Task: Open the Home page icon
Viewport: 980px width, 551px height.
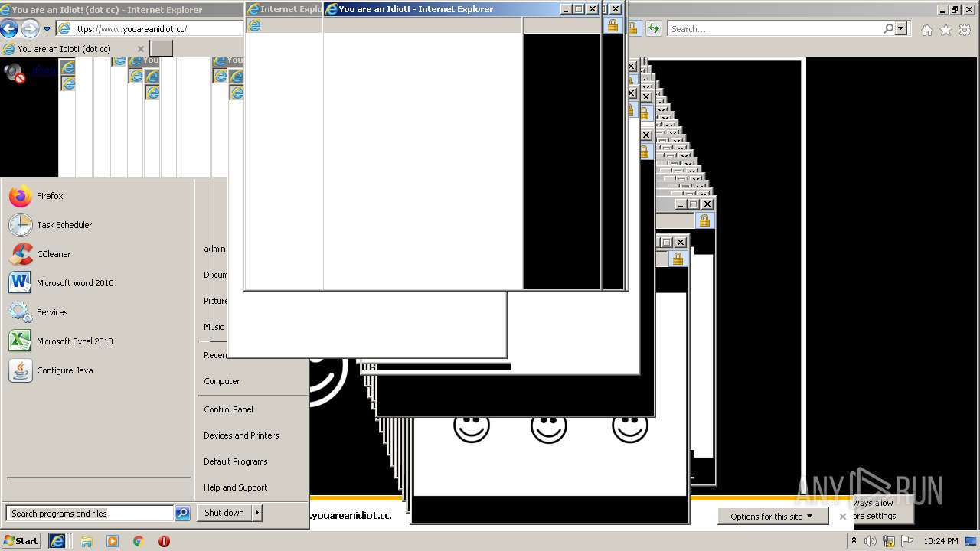Action: pyautogui.click(x=926, y=30)
